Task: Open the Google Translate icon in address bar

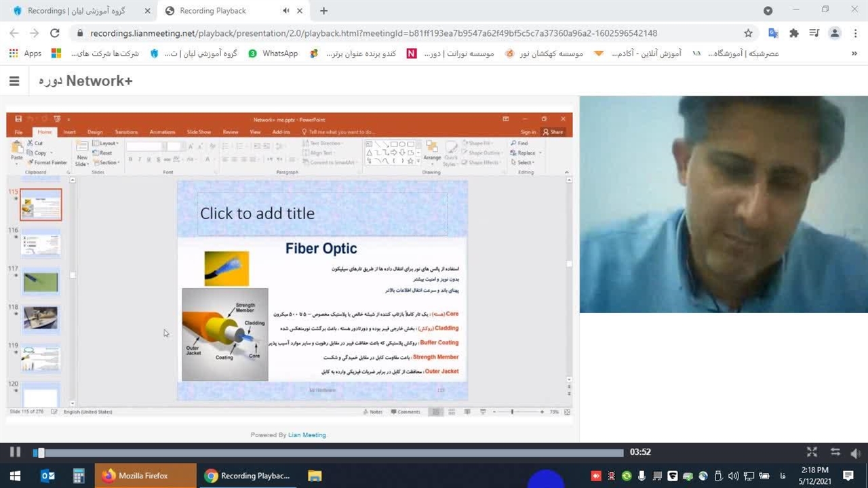Action: [773, 33]
